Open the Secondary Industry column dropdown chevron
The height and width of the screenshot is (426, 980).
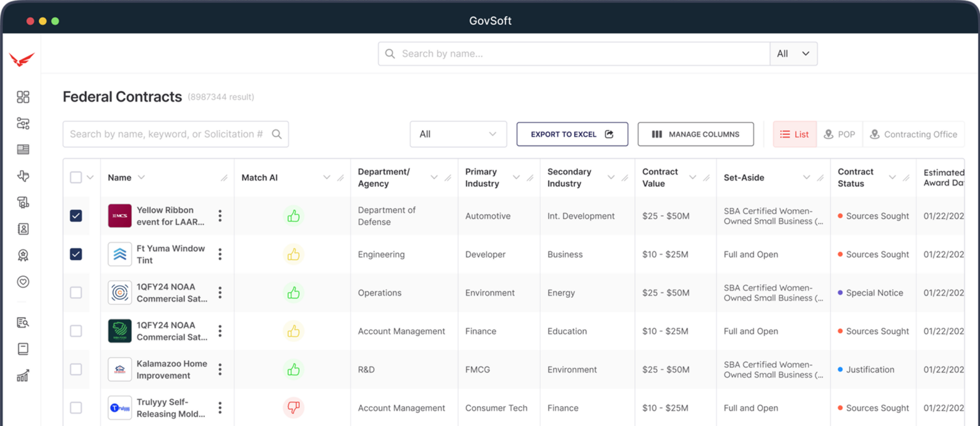coord(611,177)
